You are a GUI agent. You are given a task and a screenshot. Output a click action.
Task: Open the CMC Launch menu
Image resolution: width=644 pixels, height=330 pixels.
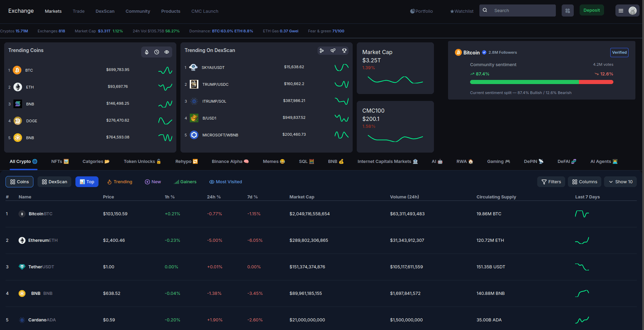(x=205, y=11)
